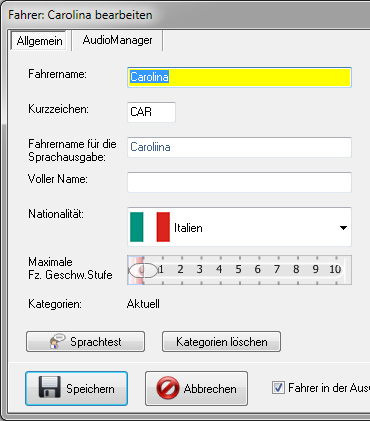Image resolution: width=370 pixels, height=421 pixels.
Task: Click the speech bubble person icon on Sprachtest
Action: point(57,341)
